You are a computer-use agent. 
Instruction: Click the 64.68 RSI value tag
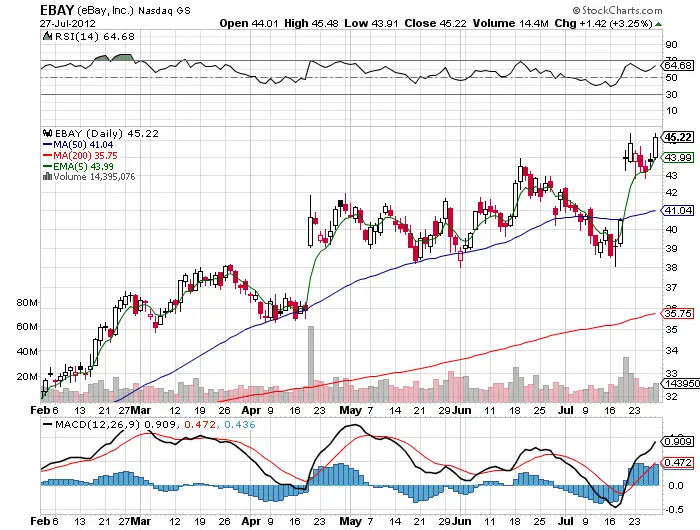(x=678, y=66)
